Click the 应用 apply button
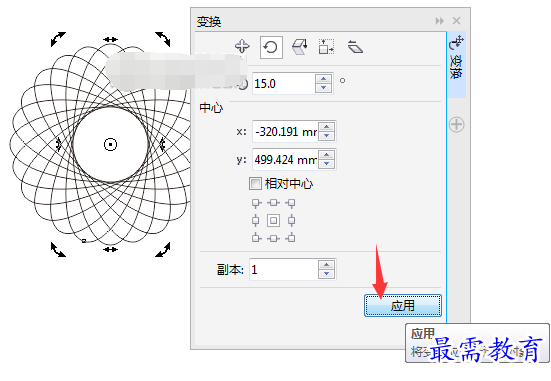The image size is (551, 381). click(403, 306)
